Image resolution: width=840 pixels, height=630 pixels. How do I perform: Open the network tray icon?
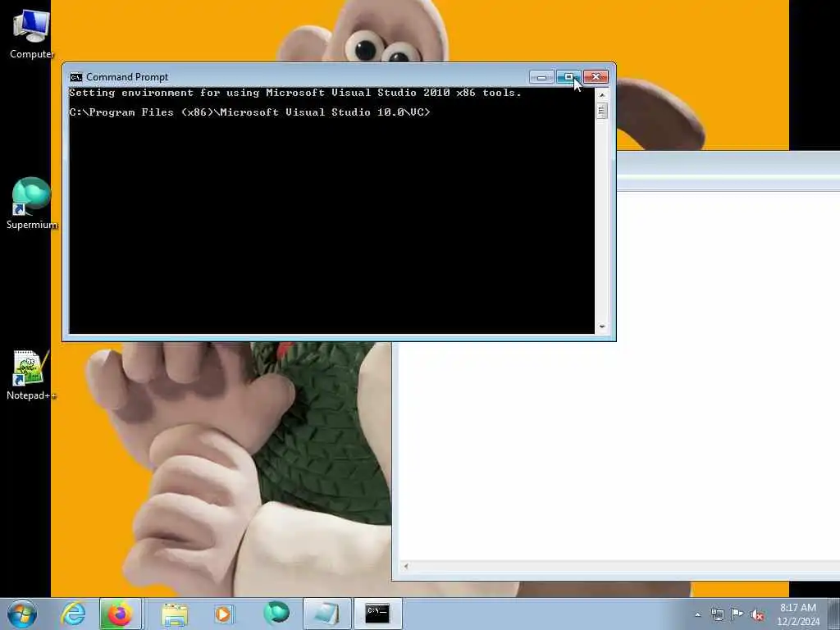717,614
